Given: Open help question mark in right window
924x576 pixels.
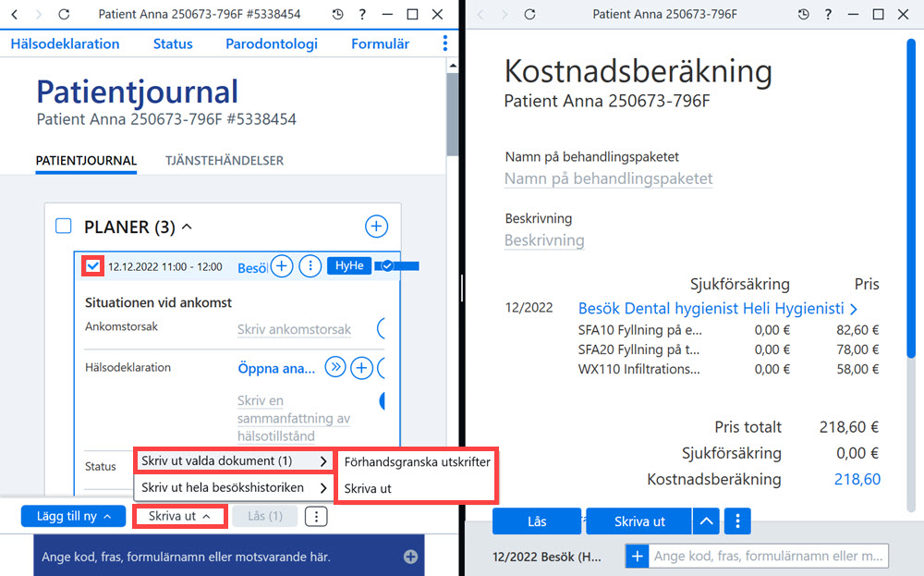Looking at the screenshot, I should pos(829,14).
